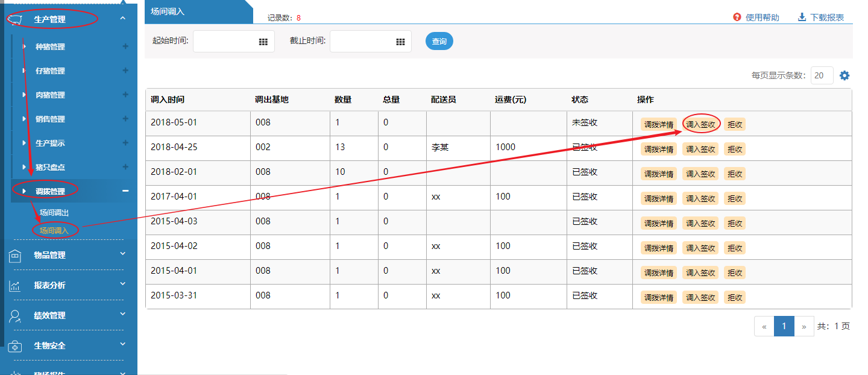The height and width of the screenshot is (375, 868).
Task: Click the 下载报表 download icon
Action: 802,17
